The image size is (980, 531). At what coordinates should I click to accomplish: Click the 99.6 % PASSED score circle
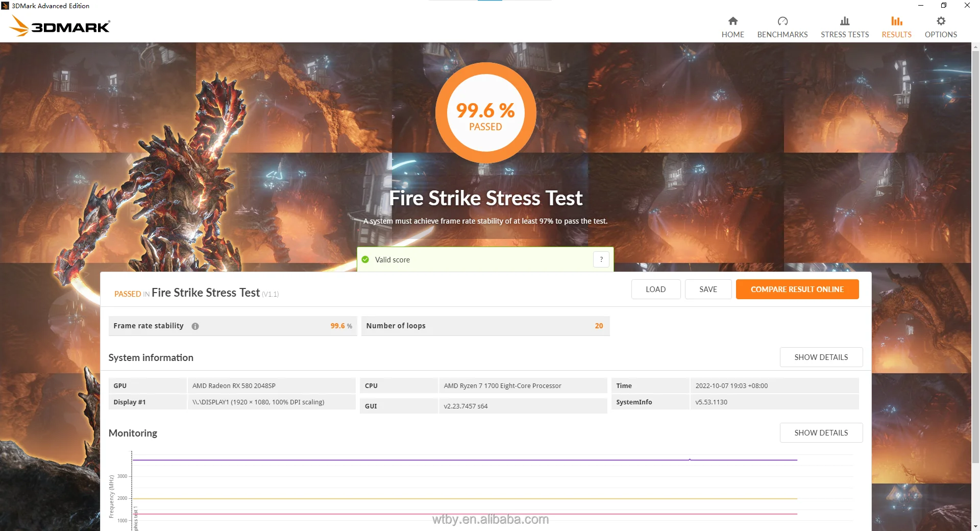(485, 113)
